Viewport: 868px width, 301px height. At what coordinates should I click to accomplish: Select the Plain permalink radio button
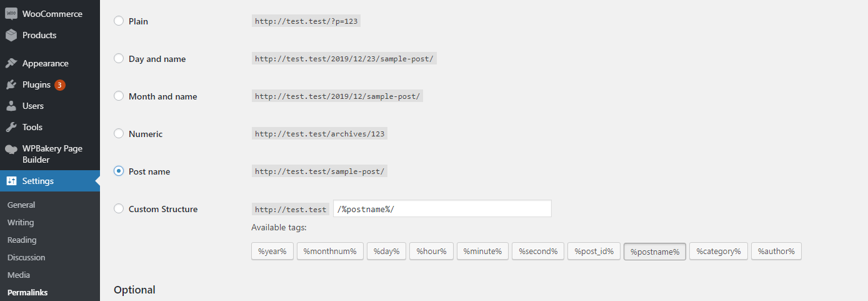click(119, 21)
